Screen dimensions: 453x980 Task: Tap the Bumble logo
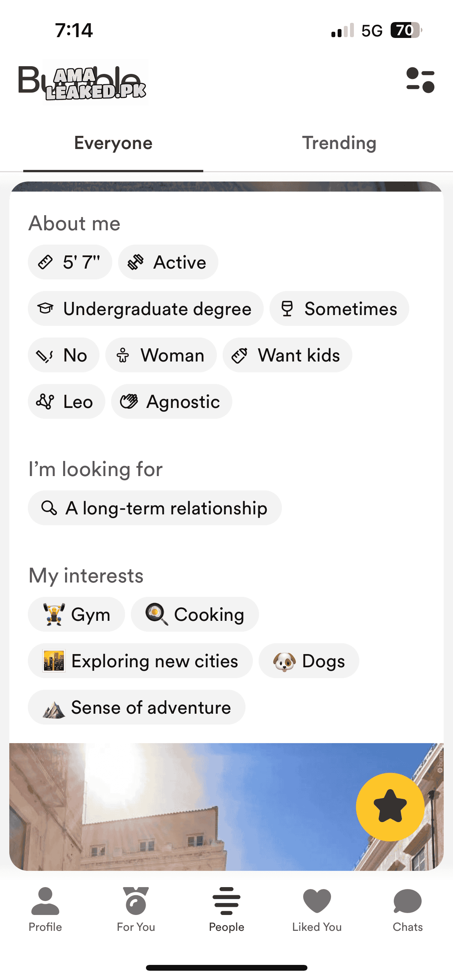click(81, 81)
